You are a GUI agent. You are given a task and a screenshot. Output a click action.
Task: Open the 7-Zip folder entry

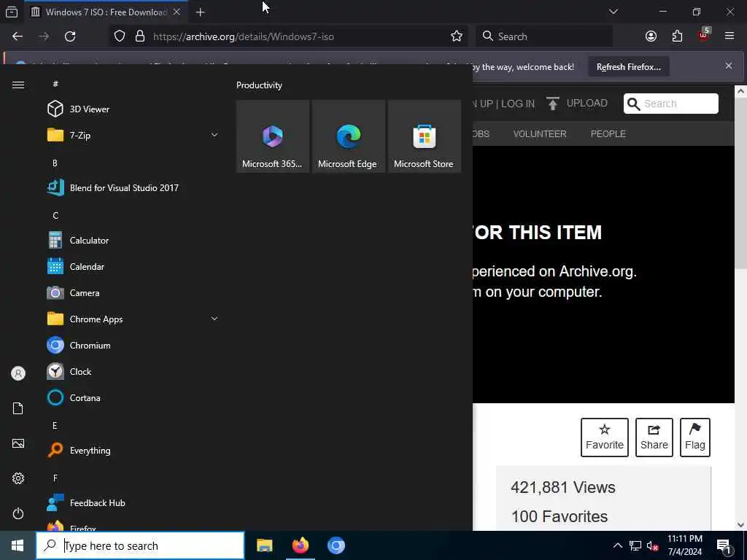[133, 135]
